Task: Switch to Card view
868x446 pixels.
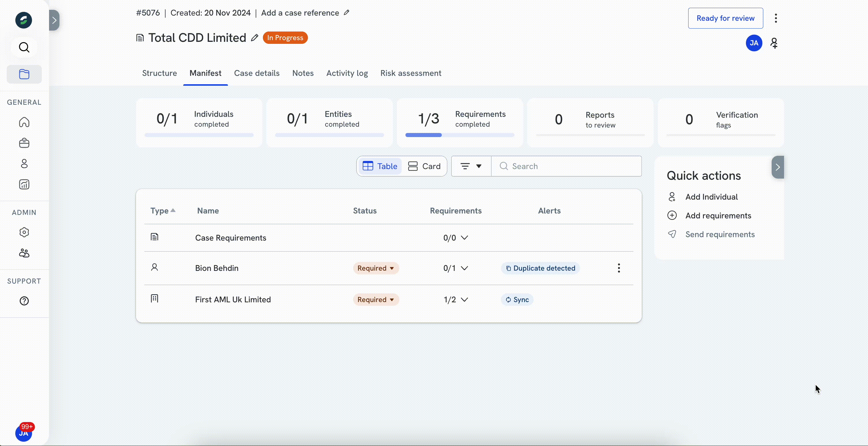Action: [424, 166]
